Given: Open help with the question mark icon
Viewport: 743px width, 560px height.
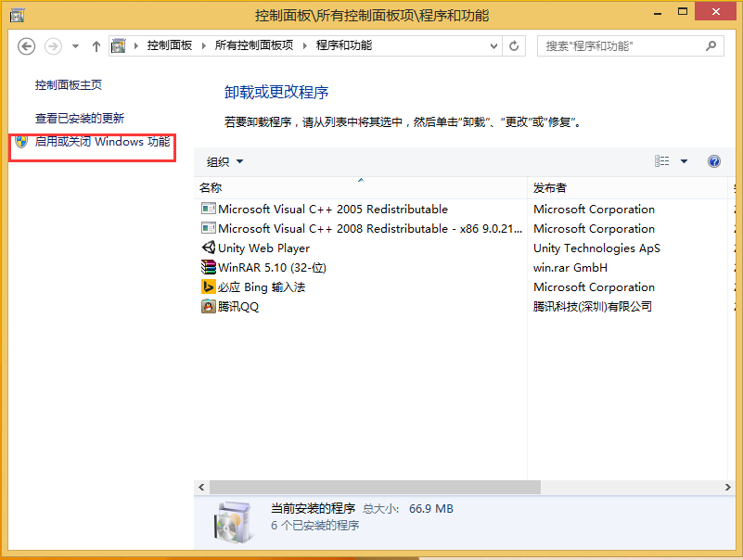Looking at the screenshot, I should coord(714,161).
